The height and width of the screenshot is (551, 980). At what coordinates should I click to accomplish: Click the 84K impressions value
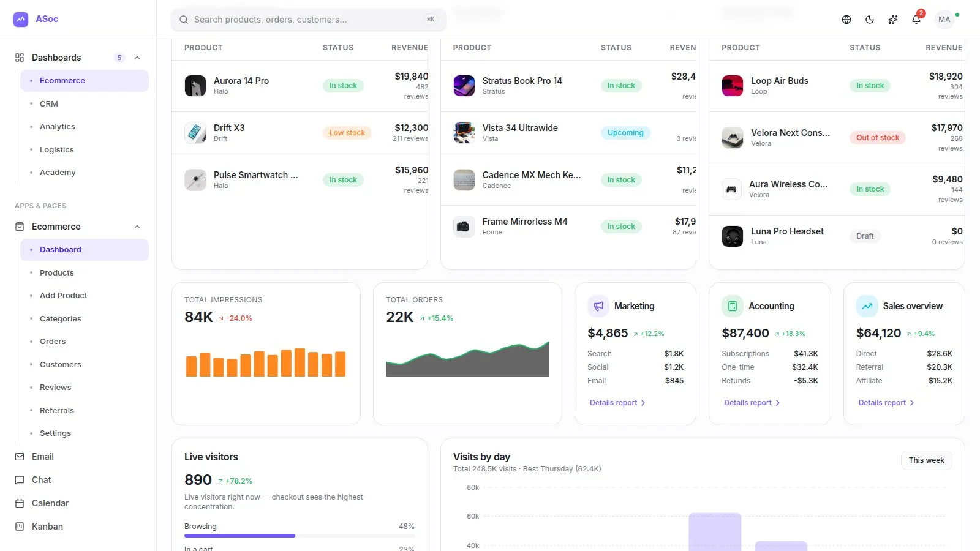tap(198, 317)
